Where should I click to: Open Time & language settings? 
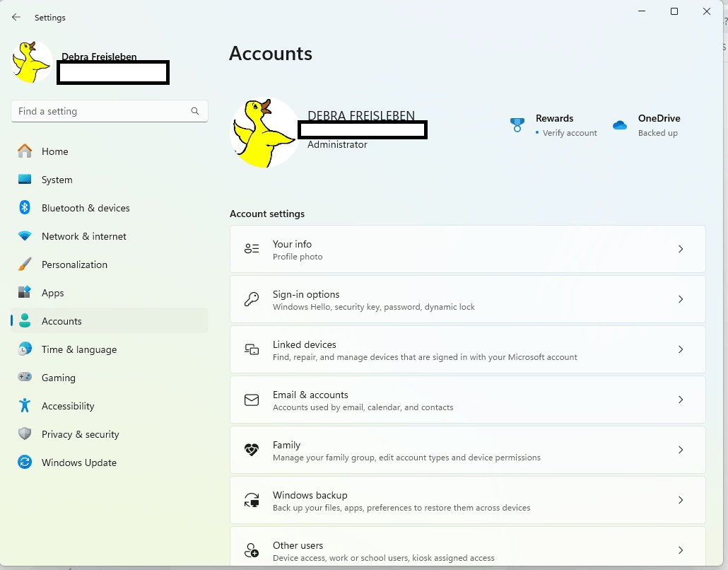click(x=109, y=349)
